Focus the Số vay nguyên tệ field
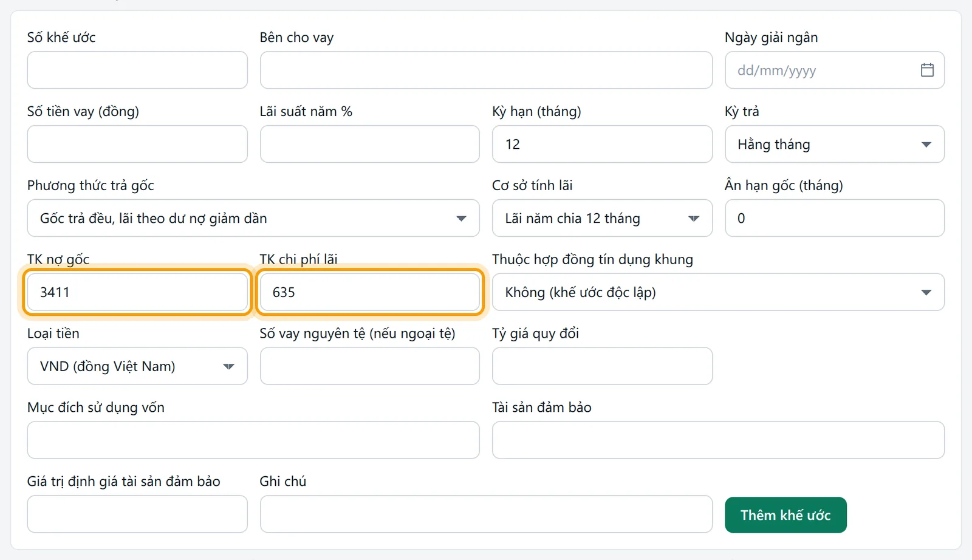Image resolution: width=972 pixels, height=560 pixels. point(370,366)
